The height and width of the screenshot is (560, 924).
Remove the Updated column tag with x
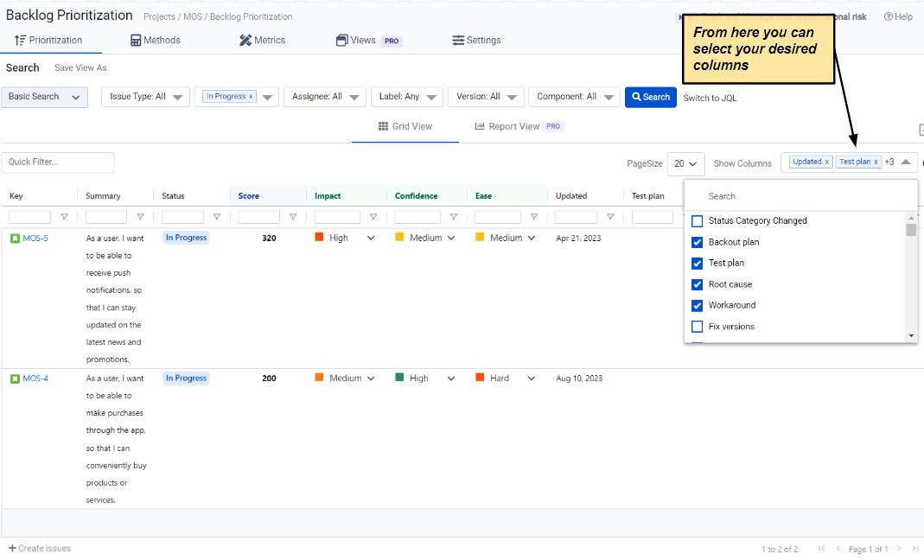(x=826, y=162)
